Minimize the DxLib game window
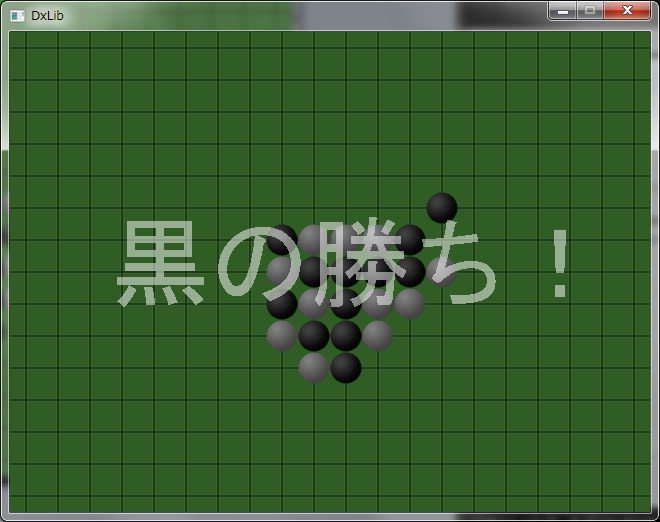 click(564, 11)
